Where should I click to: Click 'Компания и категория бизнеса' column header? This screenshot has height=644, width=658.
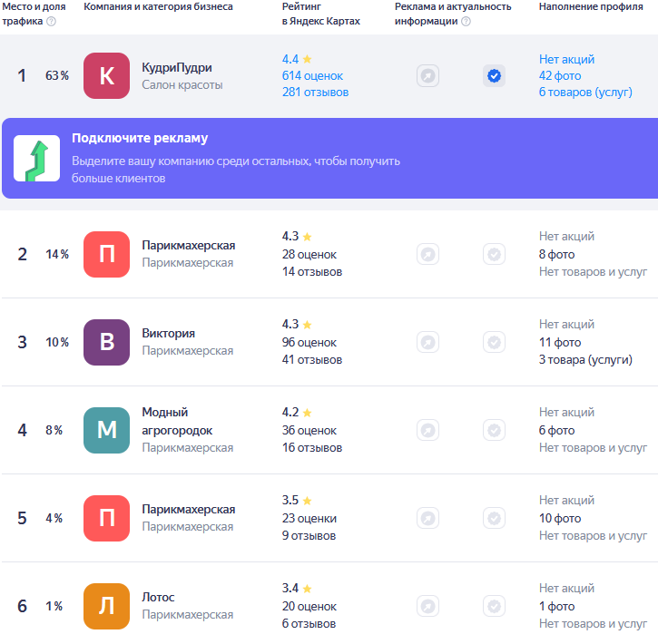click(158, 6)
